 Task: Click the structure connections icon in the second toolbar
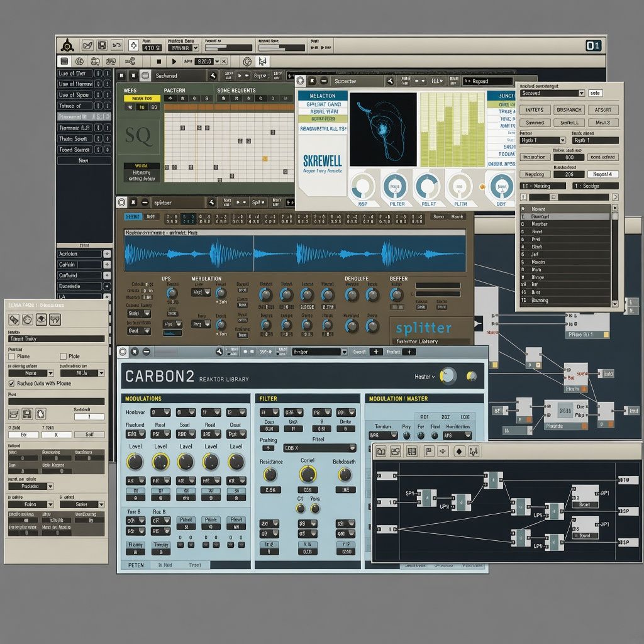tap(130, 62)
